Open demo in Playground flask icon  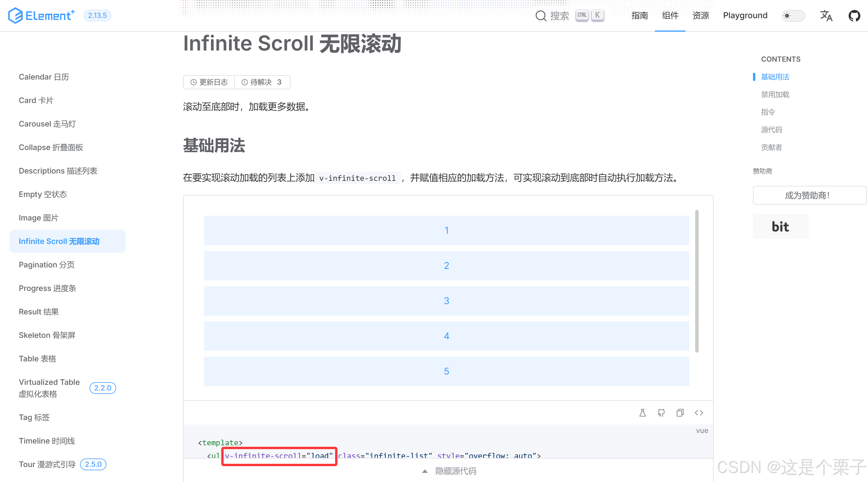[x=642, y=412]
